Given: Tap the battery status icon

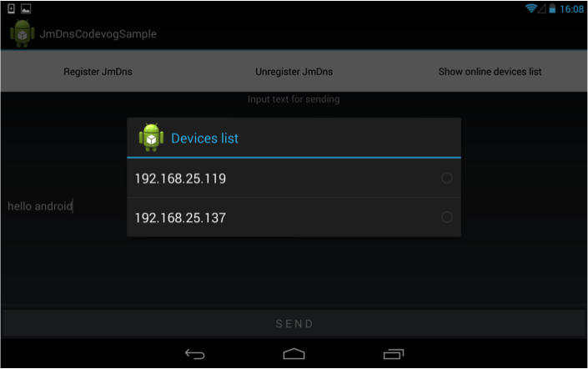Looking at the screenshot, I should [x=552, y=8].
